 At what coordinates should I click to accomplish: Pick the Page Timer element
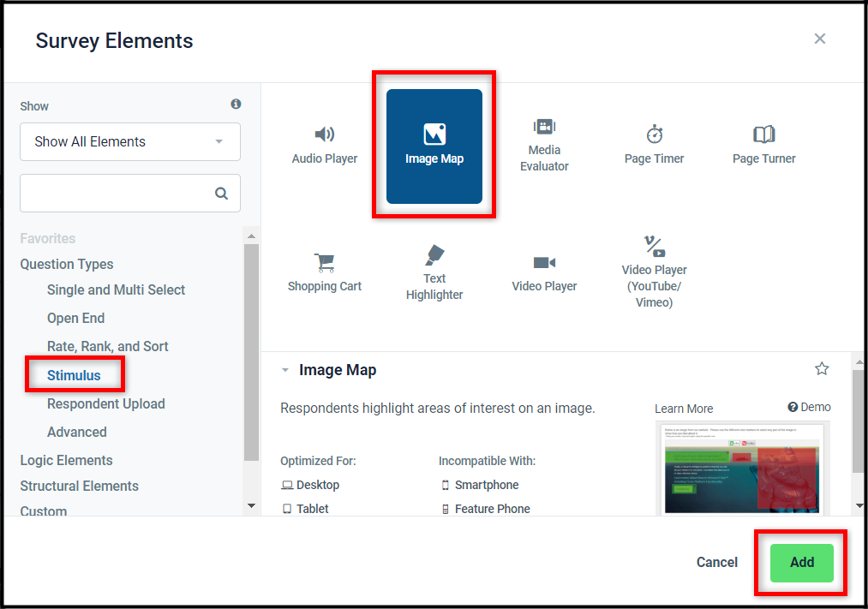[654, 146]
